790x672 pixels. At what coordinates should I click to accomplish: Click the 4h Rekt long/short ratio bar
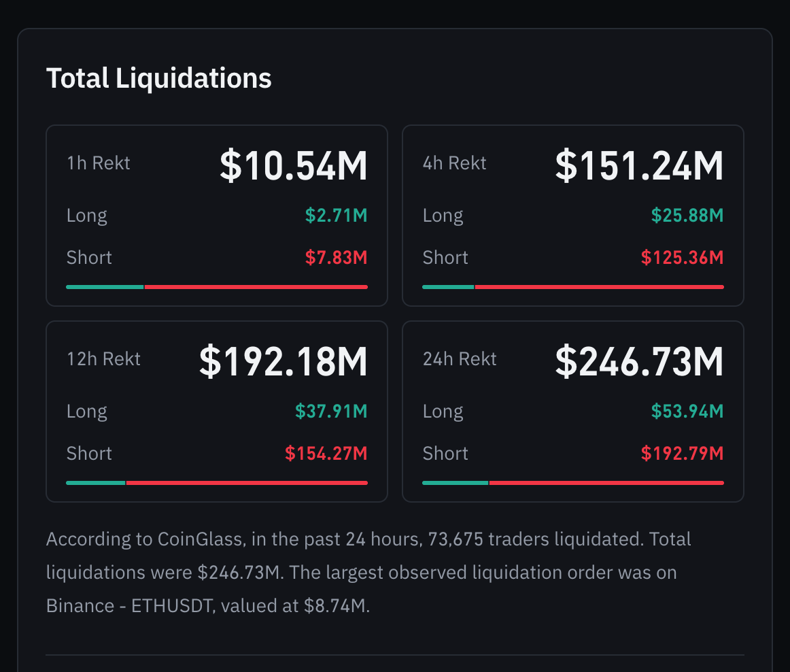tap(573, 287)
